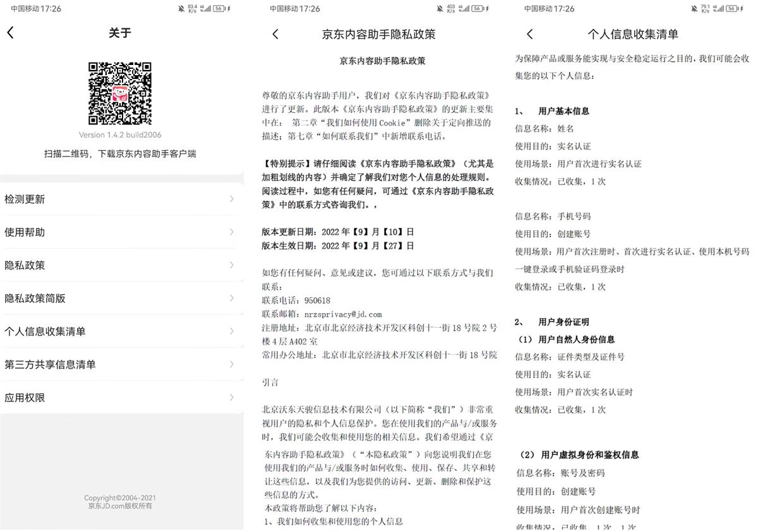Tap 扫描二维码，下载京东内容助手客户端 text
Screen dimensions: 758x532
pyautogui.click(x=120, y=153)
